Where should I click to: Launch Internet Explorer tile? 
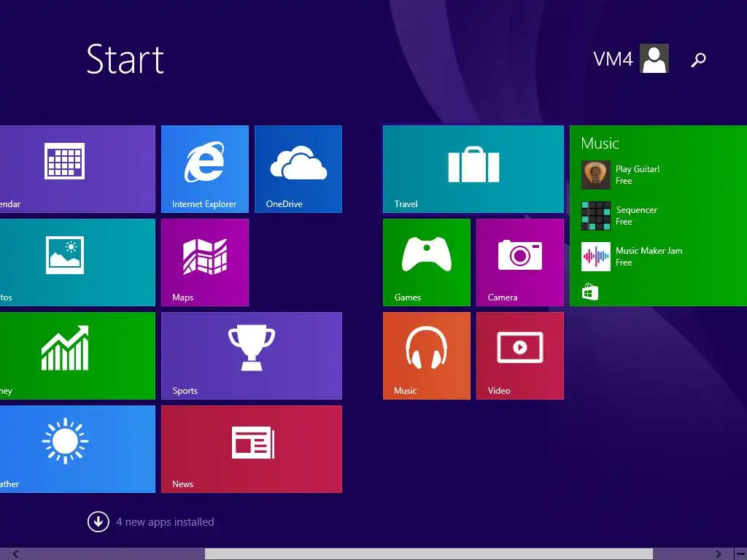205,169
